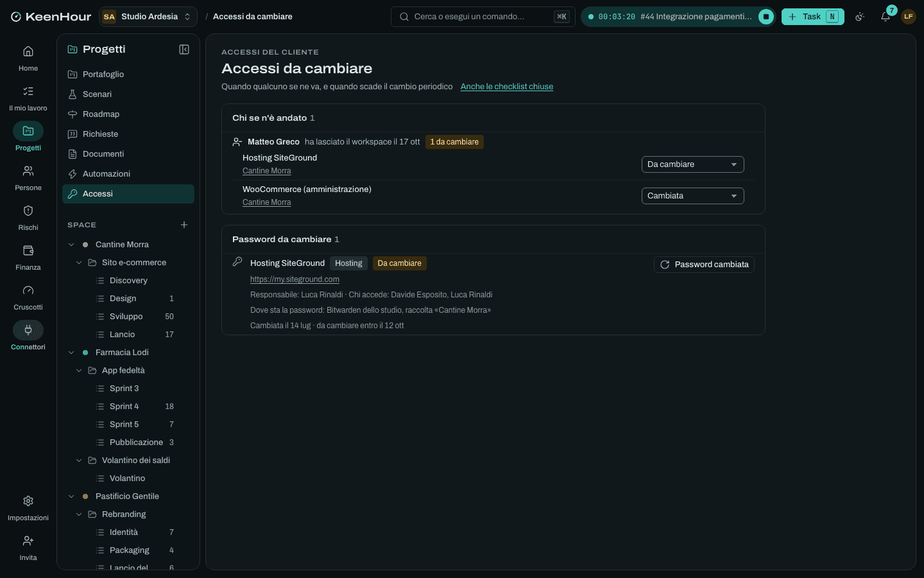Collapse the Progetti side panel
This screenshot has width=924, height=578.
pos(184,49)
